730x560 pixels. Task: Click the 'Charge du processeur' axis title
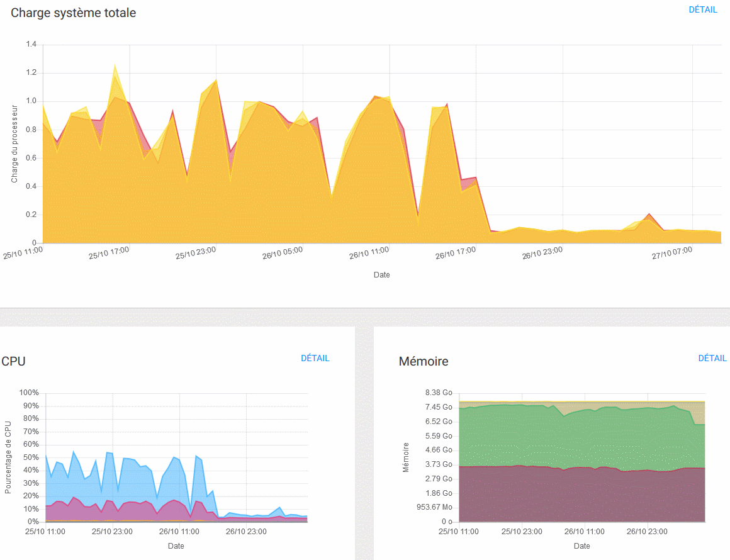tap(14, 143)
